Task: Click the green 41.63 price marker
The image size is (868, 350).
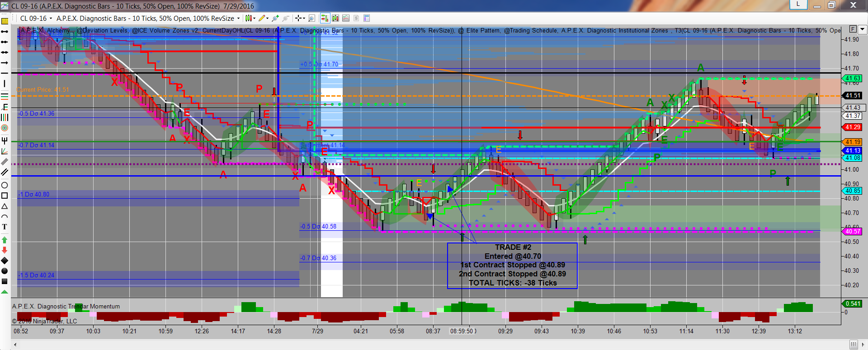Action: pyautogui.click(x=853, y=78)
